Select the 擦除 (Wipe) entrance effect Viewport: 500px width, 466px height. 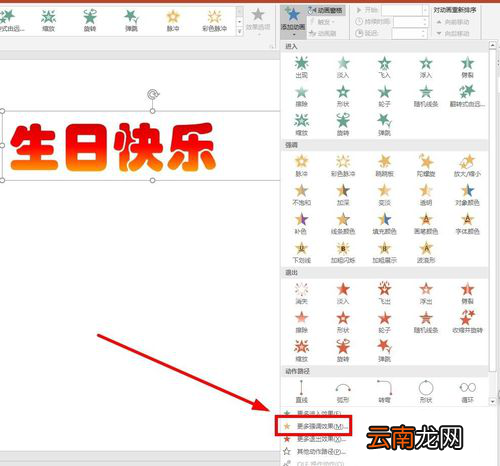[x=301, y=96]
